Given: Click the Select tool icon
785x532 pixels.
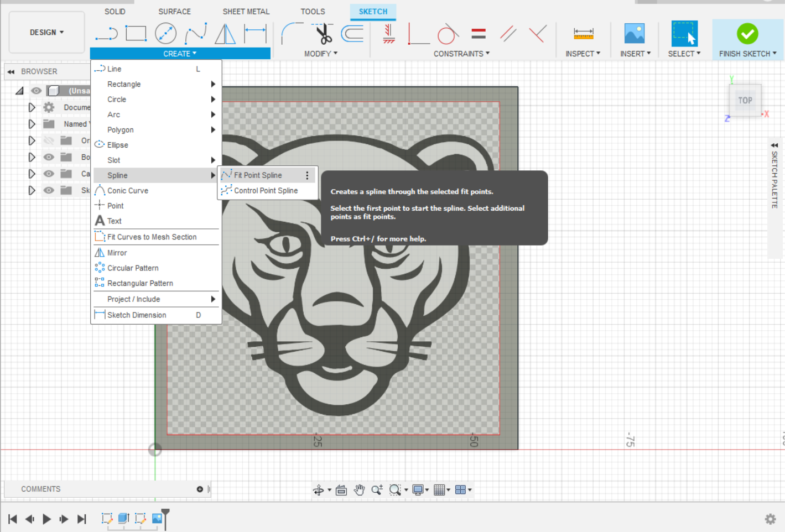Looking at the screenshot, I should coord(684,34).
